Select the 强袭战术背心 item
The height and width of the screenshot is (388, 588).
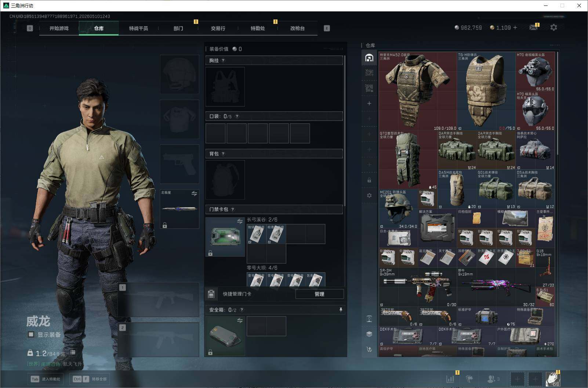pyautogui.click(x=536, y=150)
